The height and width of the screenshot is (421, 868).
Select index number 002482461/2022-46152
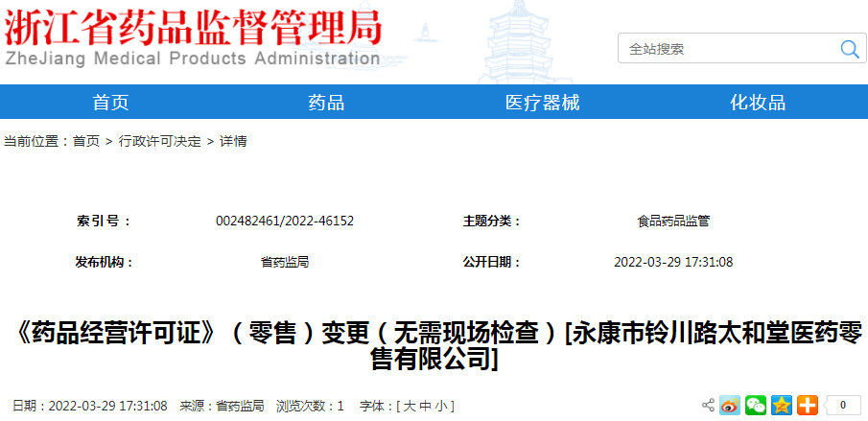click(285, 222)
